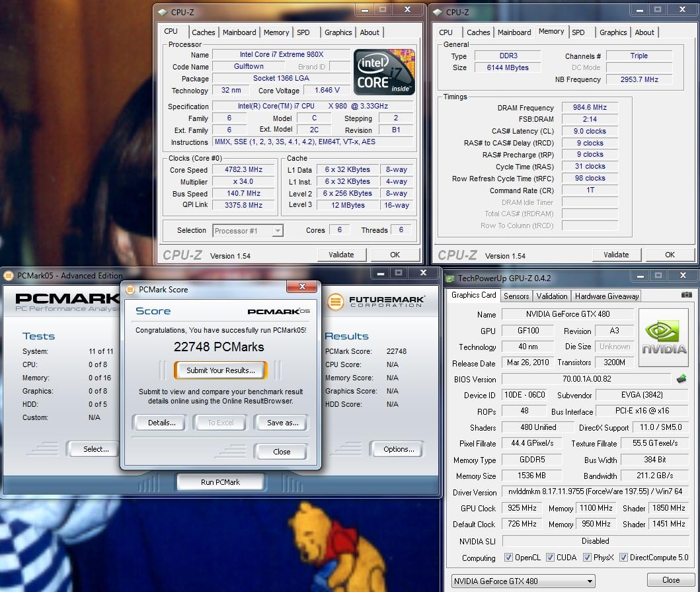Click the GPU-Z BIOS Version field 70.00.1A.00.82
The image size is (700, 592).
(586, 379)
